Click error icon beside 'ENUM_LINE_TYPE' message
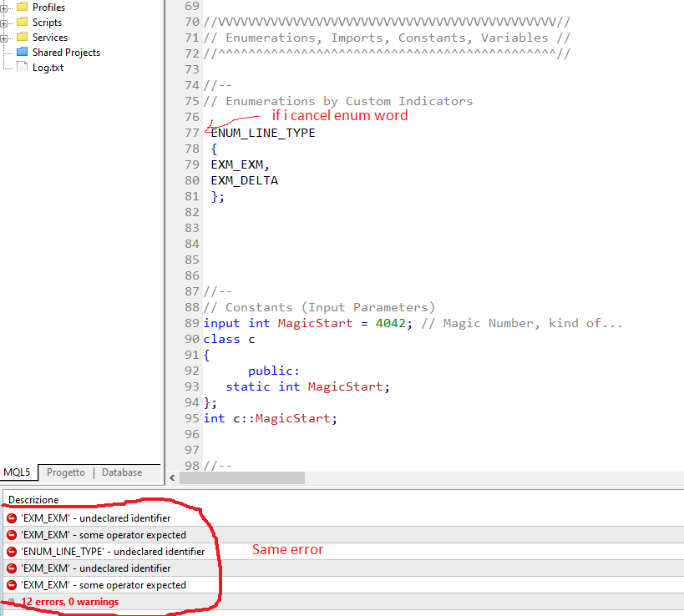684x616 pixels. 12,552
